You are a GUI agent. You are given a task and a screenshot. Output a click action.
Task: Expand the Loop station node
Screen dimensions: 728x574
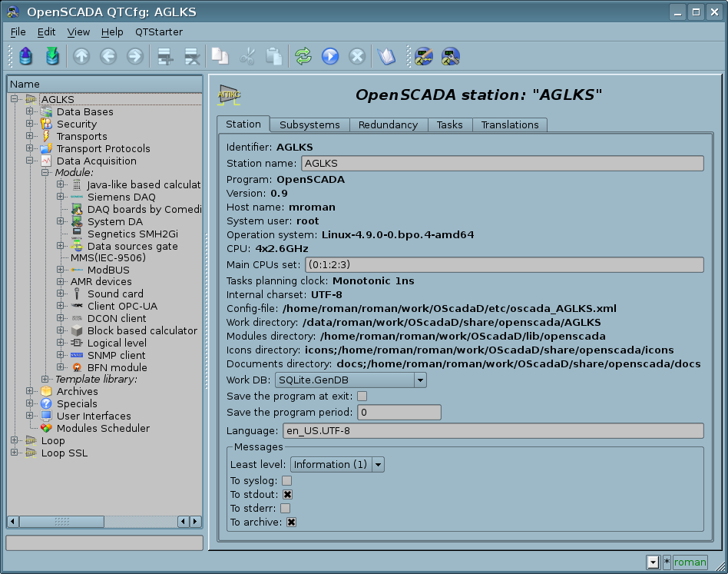(x=15, y=440)
